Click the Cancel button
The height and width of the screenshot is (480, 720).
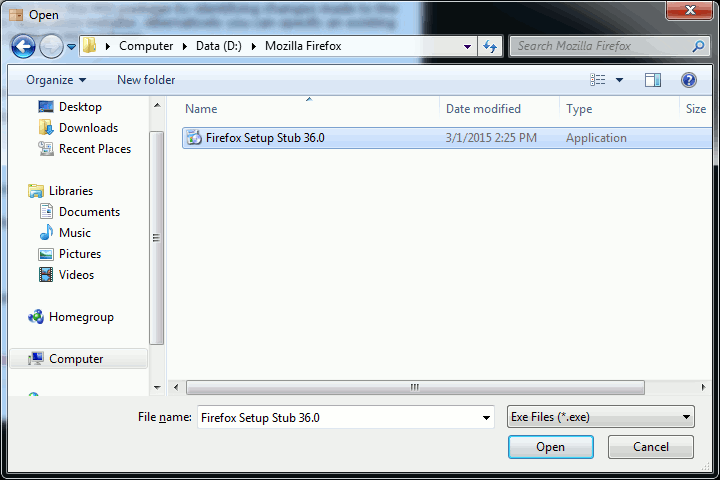click(x=651, y=447)
